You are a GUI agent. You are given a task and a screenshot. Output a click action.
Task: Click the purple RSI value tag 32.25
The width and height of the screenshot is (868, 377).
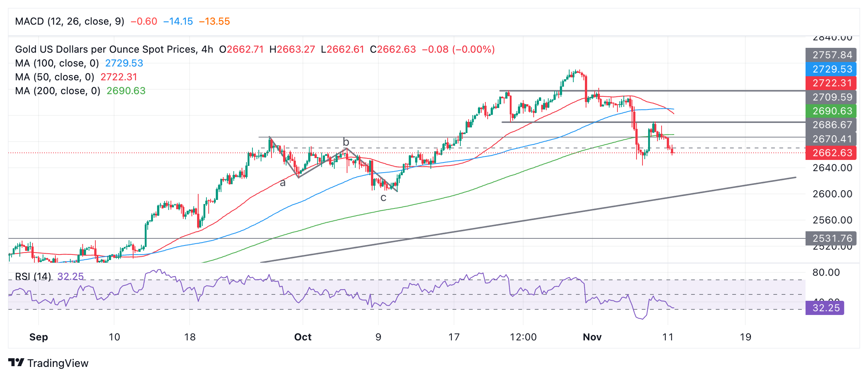(826, 308)
